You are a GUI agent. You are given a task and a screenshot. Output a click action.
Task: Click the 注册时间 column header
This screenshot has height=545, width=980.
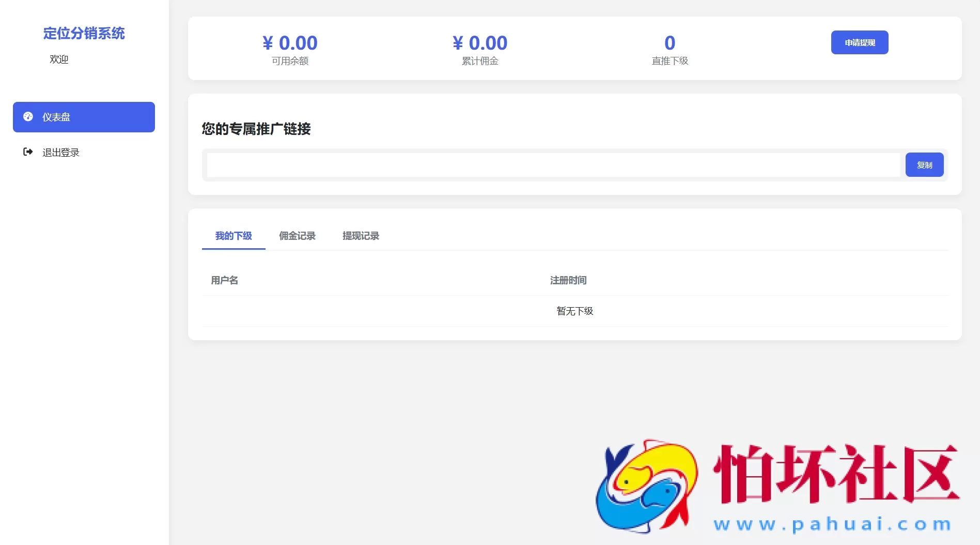pos(568,280)
